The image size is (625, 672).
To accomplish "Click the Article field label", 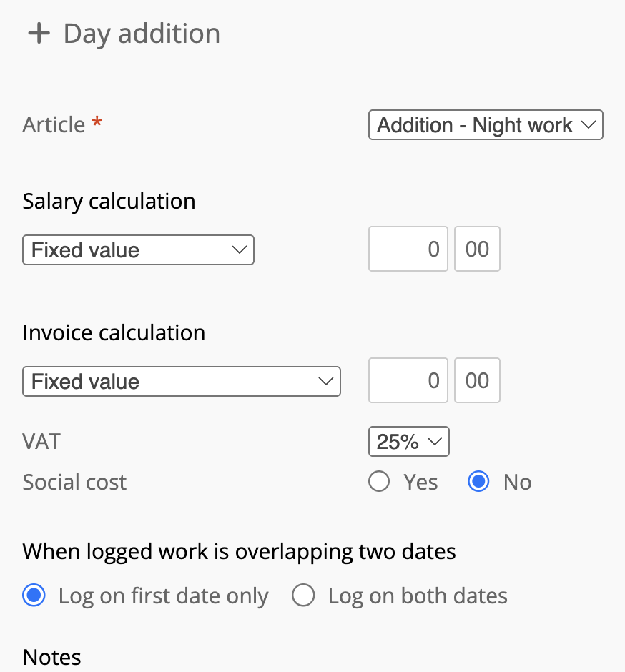I will point(54,125).
